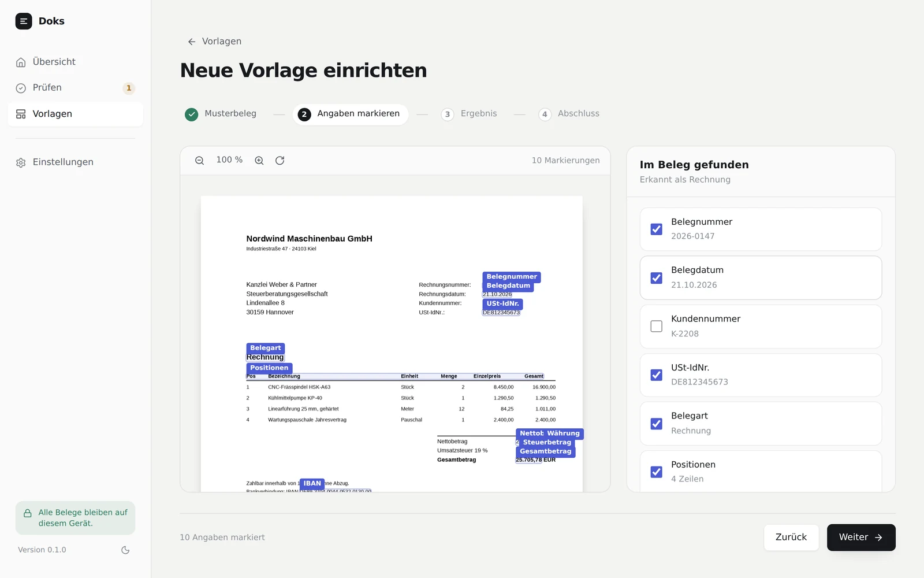
Task: Open Übersicht in the sidebar
Action: [x=75, y=62]
